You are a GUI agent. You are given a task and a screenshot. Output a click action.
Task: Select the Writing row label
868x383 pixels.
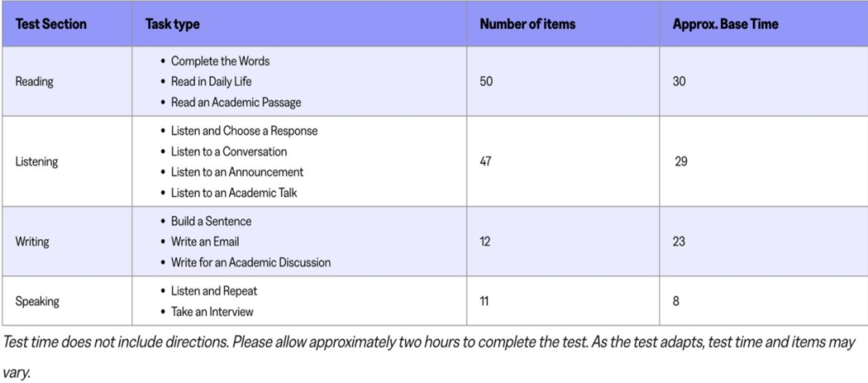coord(32,242)
